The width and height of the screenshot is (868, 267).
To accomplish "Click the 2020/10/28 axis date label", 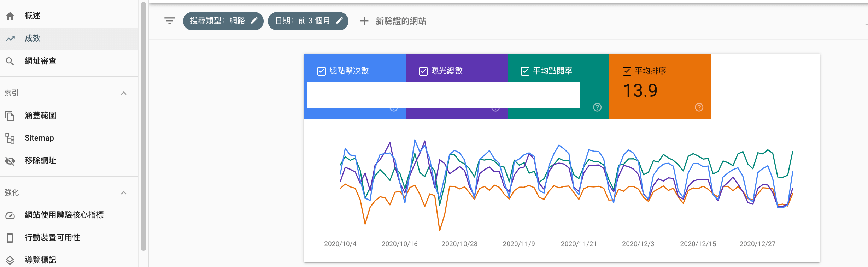I will click(x=459, y=244).
